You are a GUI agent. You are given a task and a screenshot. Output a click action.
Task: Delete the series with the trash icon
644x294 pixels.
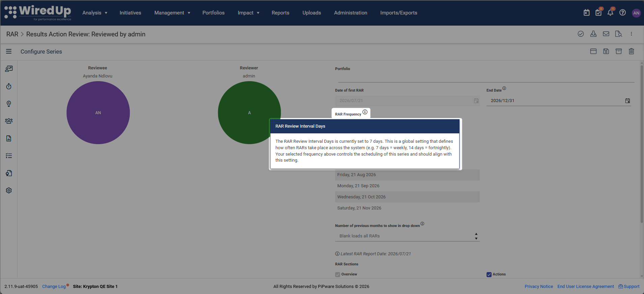pos(631,52)
